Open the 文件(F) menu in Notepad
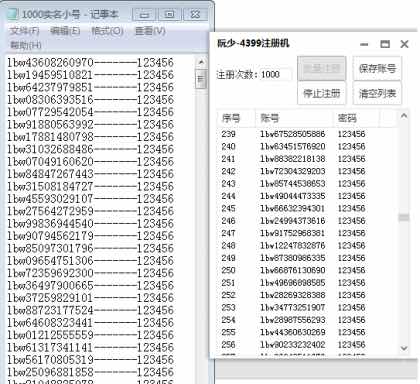This screenshot has width=420, height=384. tap(24, 31)
